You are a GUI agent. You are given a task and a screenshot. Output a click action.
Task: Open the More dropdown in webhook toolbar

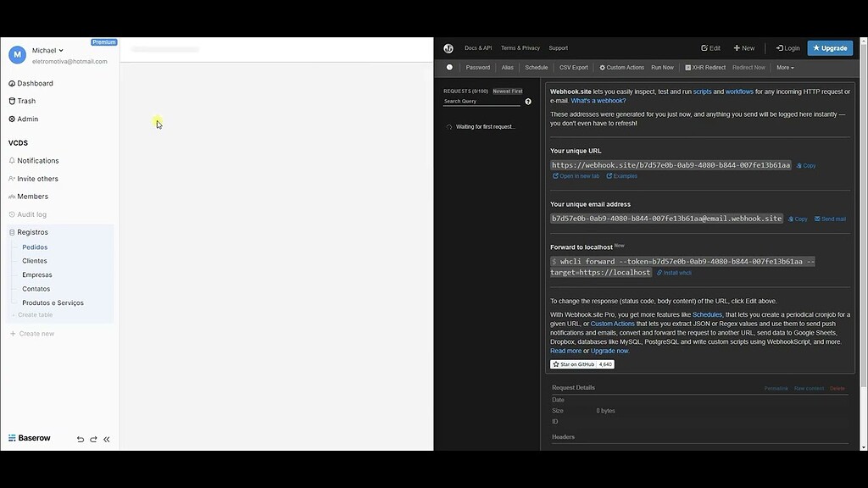pyautogui.click(x=784, y=67)
